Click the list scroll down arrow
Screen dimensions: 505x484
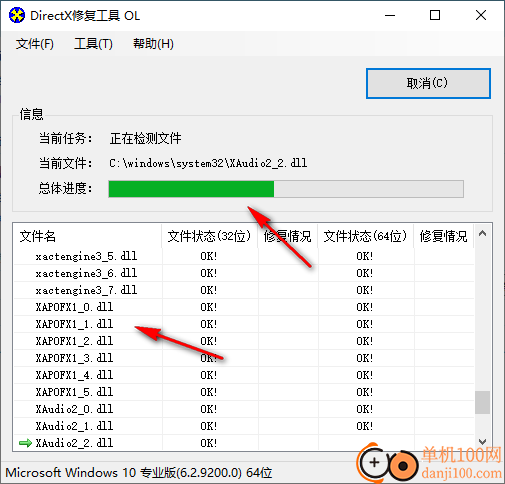tap(482, 442)
